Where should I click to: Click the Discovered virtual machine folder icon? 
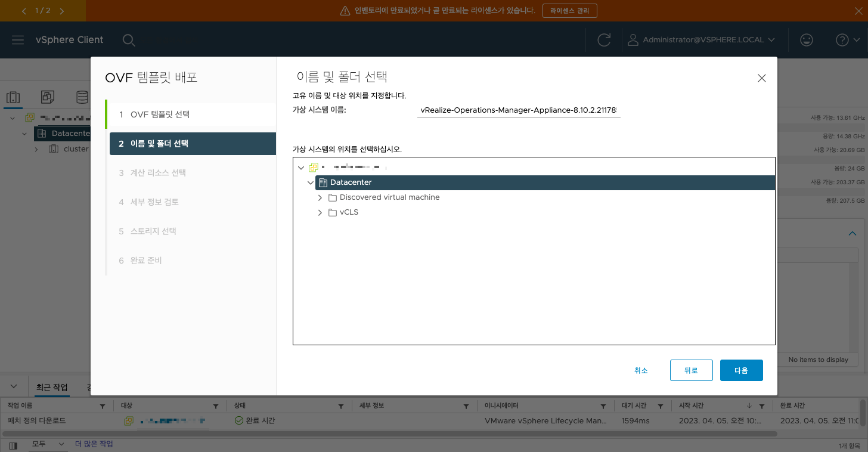click(333, 197)
